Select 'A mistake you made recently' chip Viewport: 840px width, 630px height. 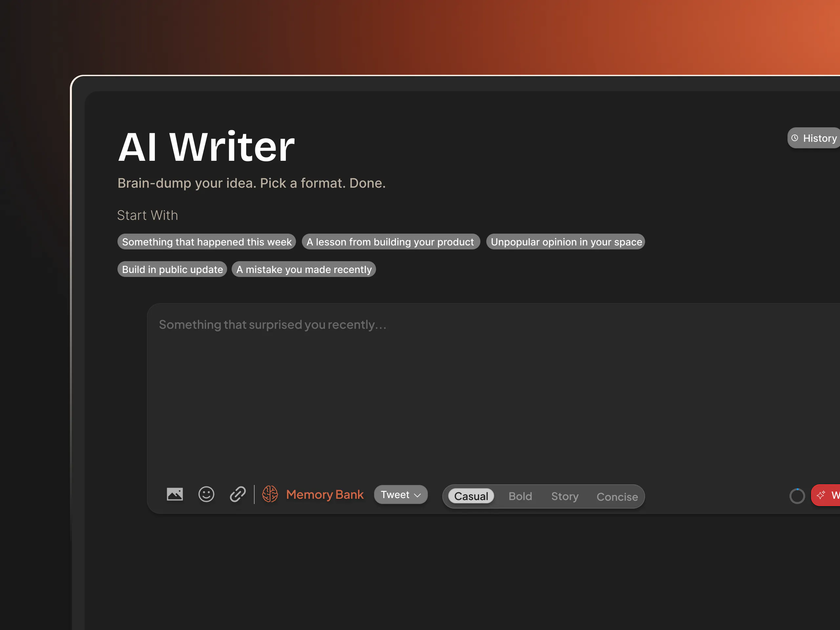click(x=304, y=269)
